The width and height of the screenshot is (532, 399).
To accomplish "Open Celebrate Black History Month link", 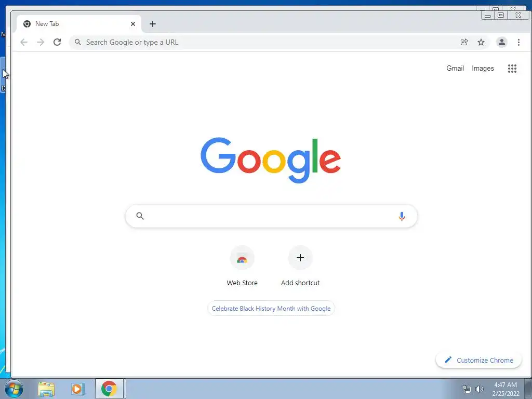I will point(271,309).
